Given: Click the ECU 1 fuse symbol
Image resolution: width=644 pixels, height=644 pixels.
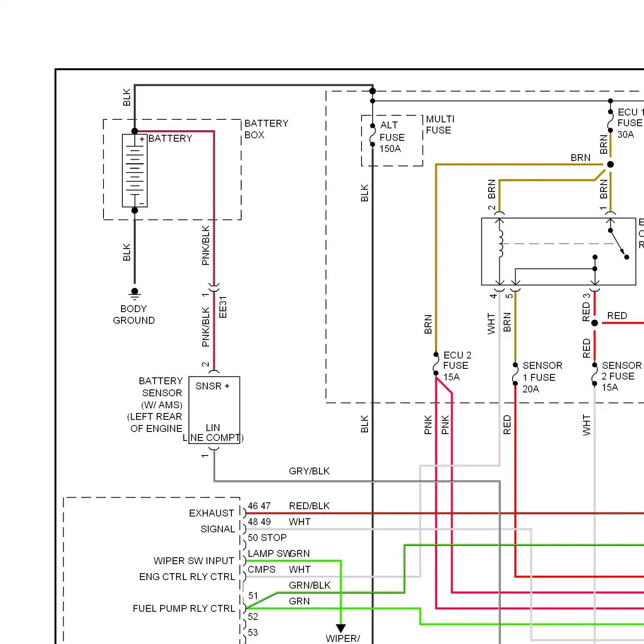Looking at the screenshot, I should (x=611, y=121).
